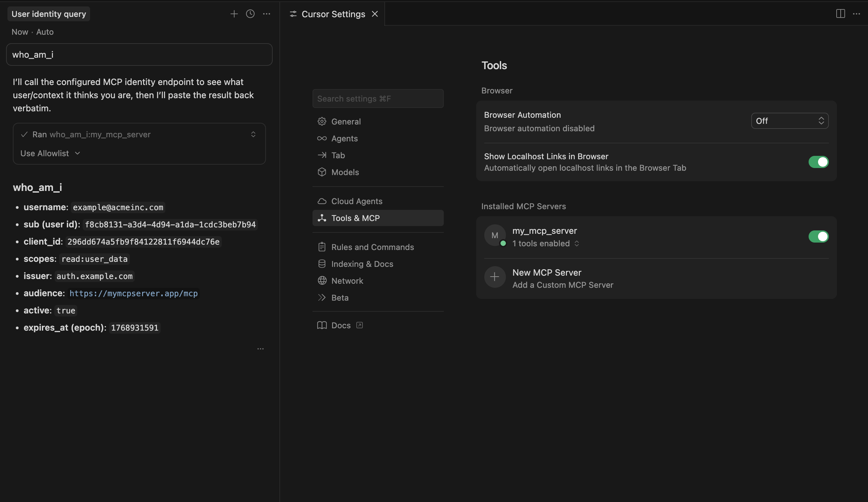Close the Cursor Settings tab

(375, 14)
